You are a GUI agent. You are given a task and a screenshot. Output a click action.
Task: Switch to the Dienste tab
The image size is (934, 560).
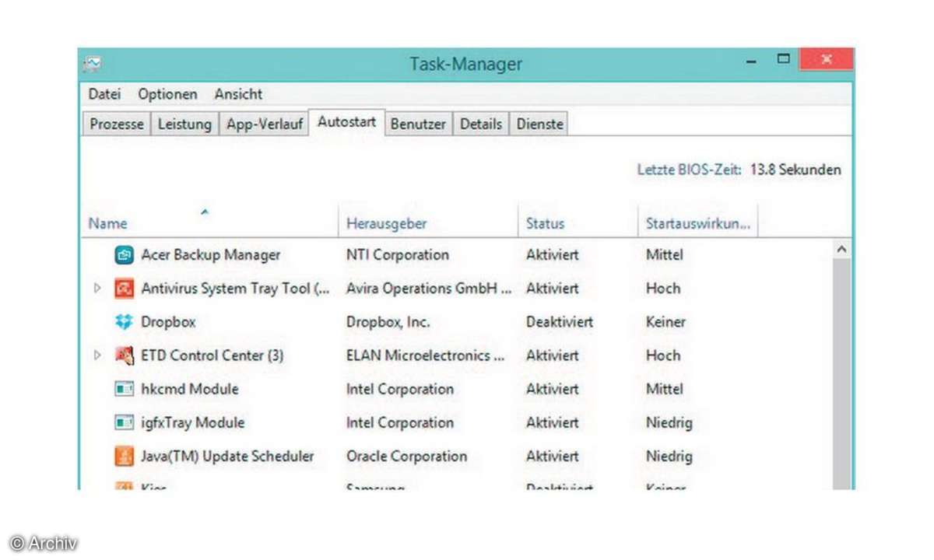point(539,124)
